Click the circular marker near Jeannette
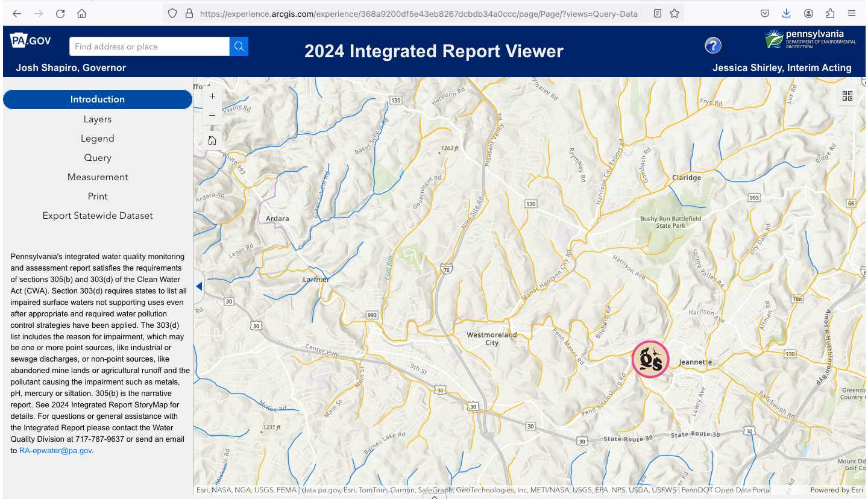868x499 pixels. tap(650, 359)
